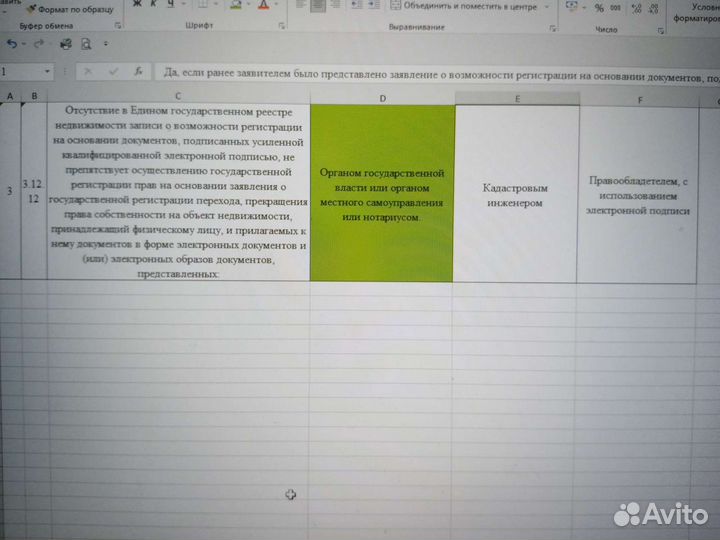Screen dimensions: 720x540
Task: Select the cell starting 'Отсутствие в Едином государственном реестре'
Action: click(179, 192)
